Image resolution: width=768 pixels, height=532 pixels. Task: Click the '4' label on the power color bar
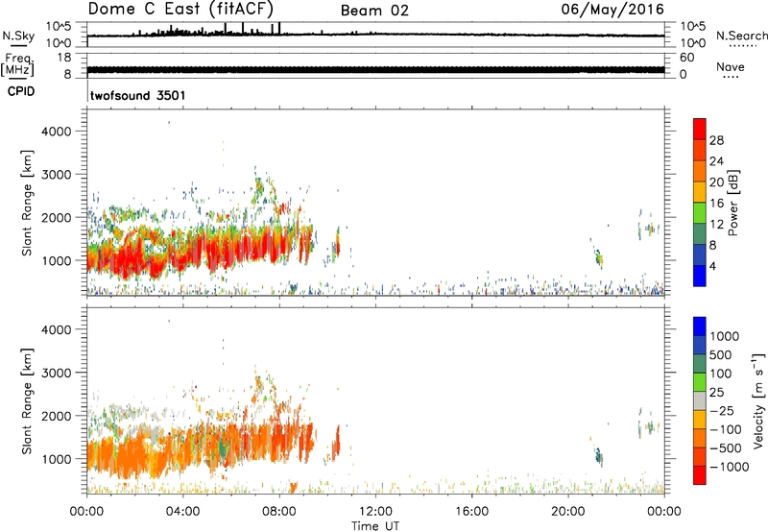tap(712, 266)
